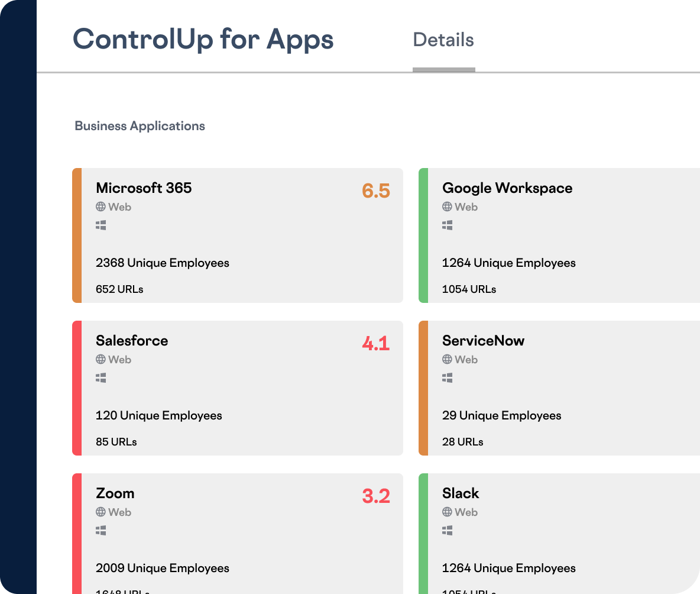The width and height of the screenshot is (700, 594).
Task: Open the Details tab
Action: point(443,40)
